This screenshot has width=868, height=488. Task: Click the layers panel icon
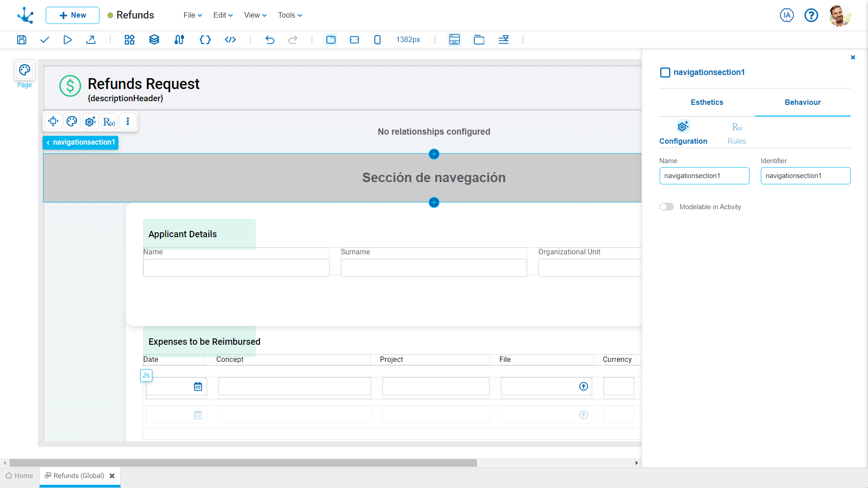[153, 39]
